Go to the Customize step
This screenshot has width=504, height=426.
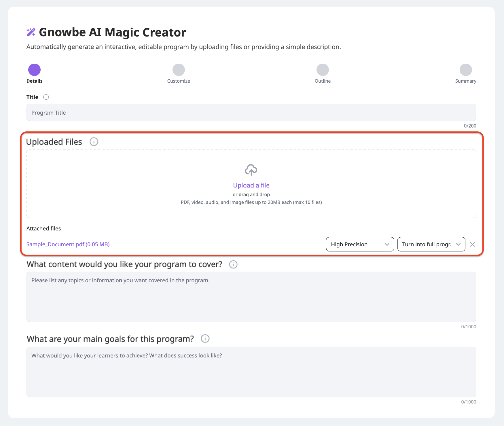coord(179,70)
